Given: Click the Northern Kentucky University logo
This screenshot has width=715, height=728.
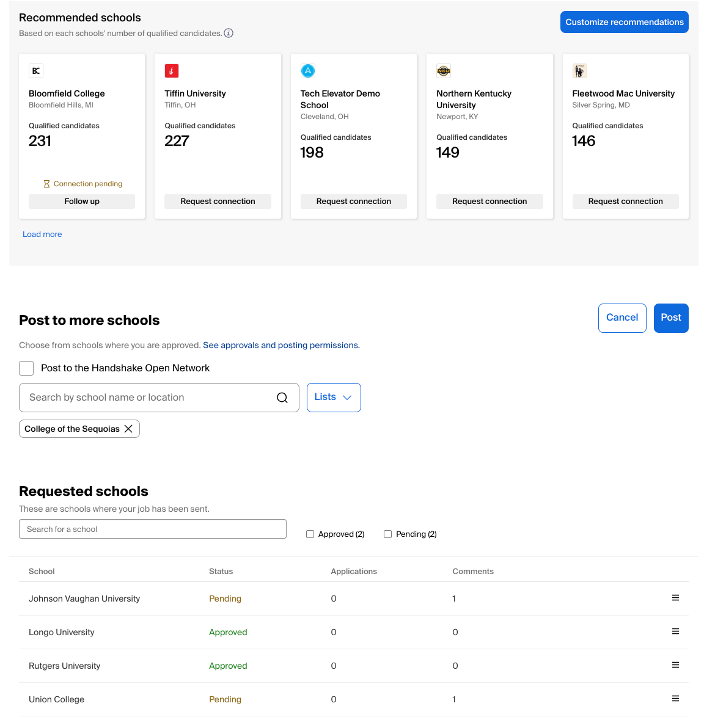Looking at the screenshot, I should pos(444,71).
